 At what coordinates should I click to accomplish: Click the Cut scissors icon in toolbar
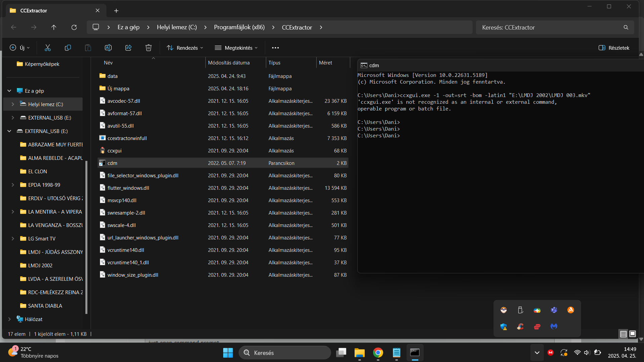48,48
